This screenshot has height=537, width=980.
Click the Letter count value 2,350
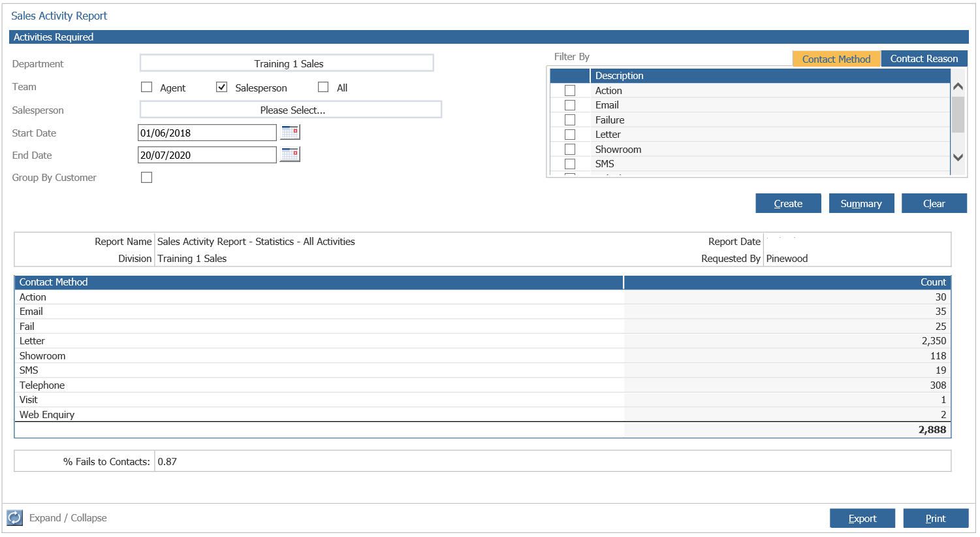[x=934, y=341]
